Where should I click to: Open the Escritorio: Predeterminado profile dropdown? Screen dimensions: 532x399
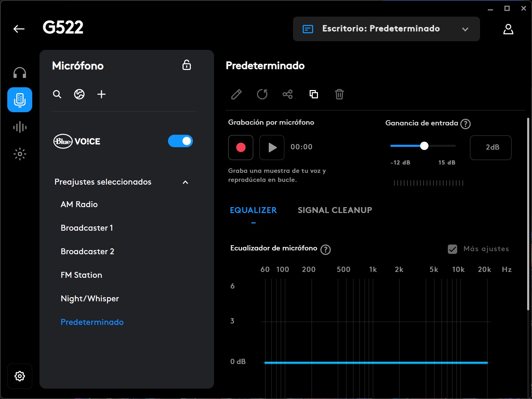click(387, 29)
